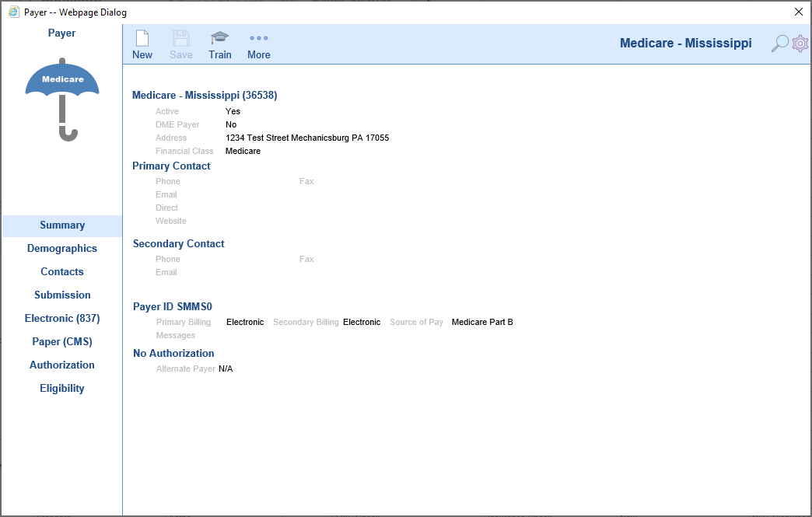
Task: Click Primary Billing value Electronic
Action: 245,322
